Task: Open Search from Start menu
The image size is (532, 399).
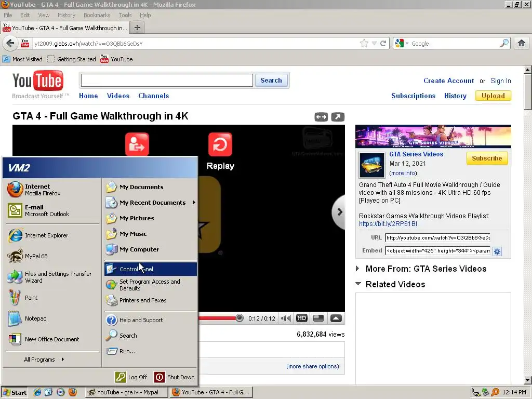Action: 150,336
